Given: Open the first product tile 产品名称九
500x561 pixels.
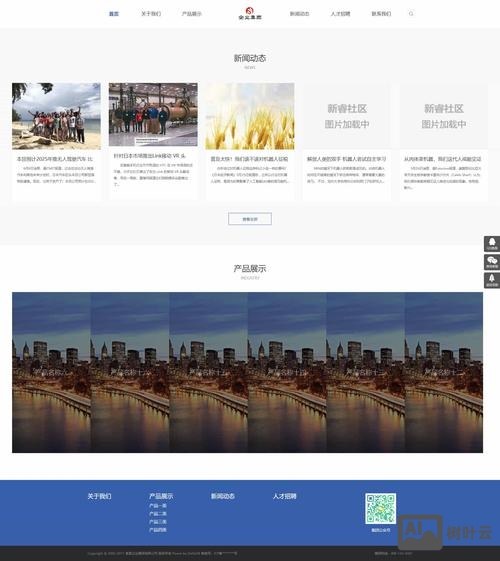Looking at the screenshot, I should click(52, 372).
